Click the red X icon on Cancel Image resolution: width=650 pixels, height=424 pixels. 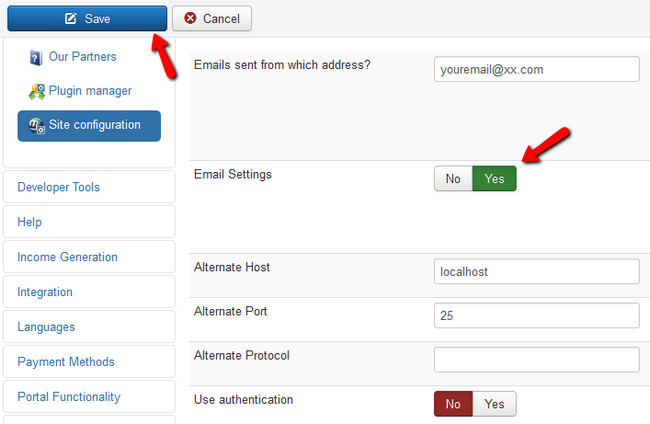click(191, 18)
